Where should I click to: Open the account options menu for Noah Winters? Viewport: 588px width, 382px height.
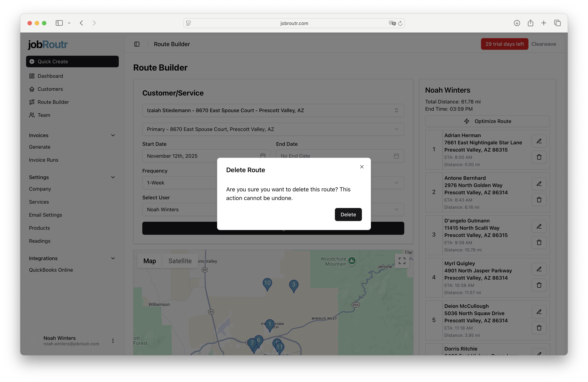[x=113, y=341]
